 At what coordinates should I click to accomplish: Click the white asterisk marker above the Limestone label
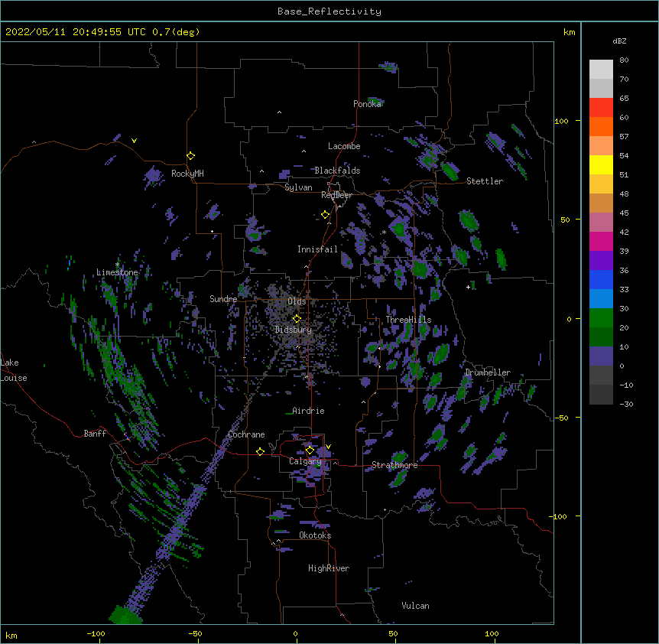point(117,265)
